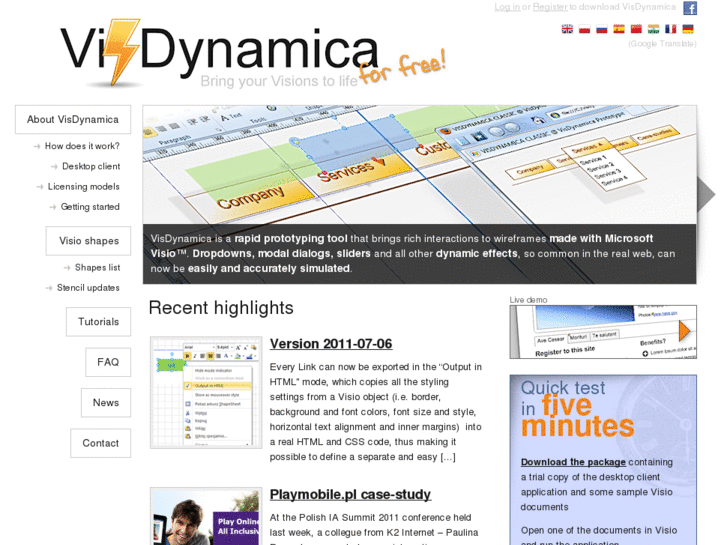Open the Contact page
This screenshot has height=545, width=727.
coord(101,443)
